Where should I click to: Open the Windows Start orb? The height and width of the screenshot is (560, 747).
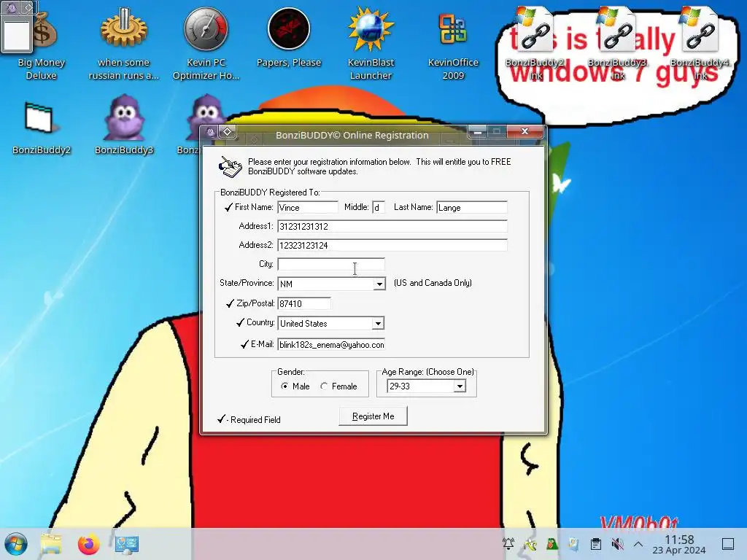click(x=16, y=544)
